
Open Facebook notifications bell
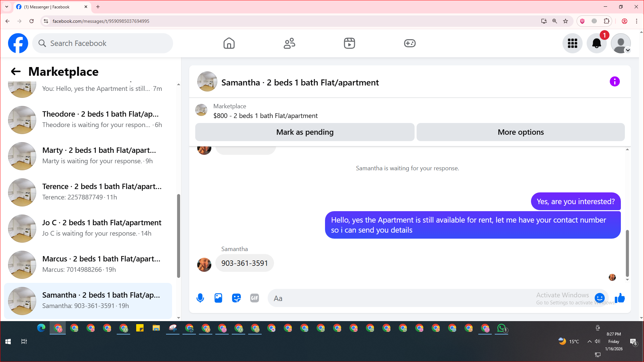coord(596,43)
